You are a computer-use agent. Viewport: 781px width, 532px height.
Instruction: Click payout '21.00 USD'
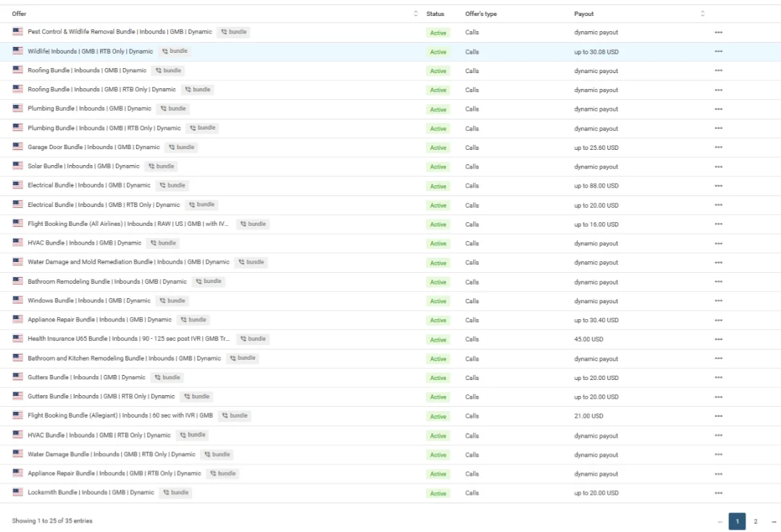tap(589, 416)
